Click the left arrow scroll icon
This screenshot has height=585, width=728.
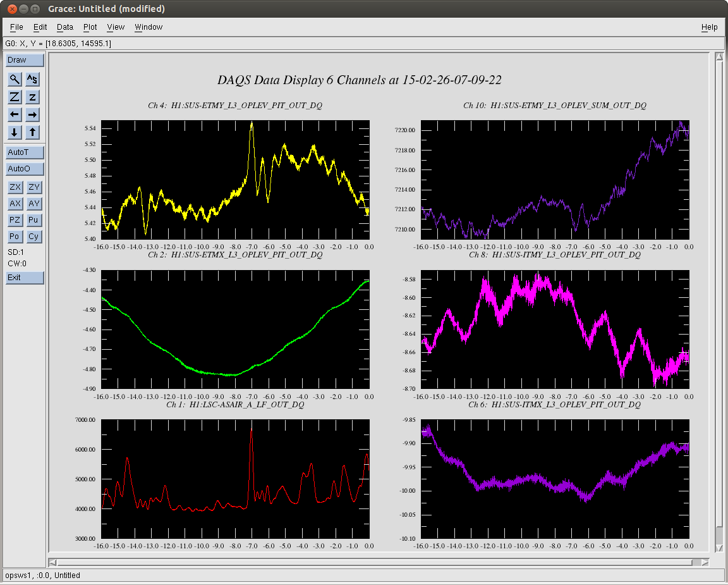pyautogui.click(x=15, y=114)
